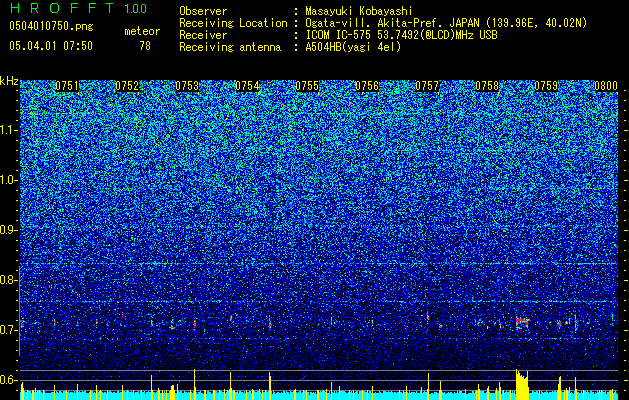This screenshot has height=400, width=629.
Task: Select the 0754 time marker
Action: click(247, 86)
